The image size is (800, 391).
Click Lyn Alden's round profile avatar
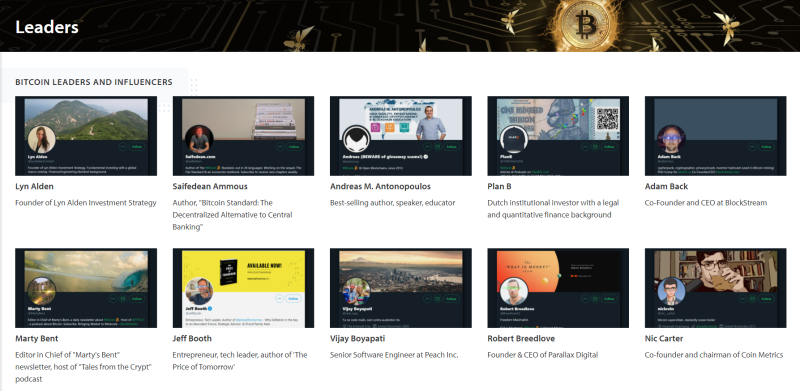[41, 138]
